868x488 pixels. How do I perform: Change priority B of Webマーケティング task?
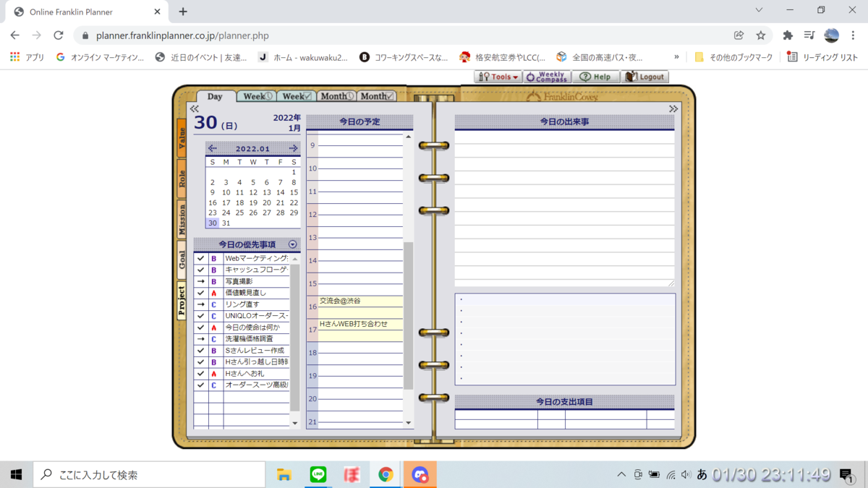(214, 258)
